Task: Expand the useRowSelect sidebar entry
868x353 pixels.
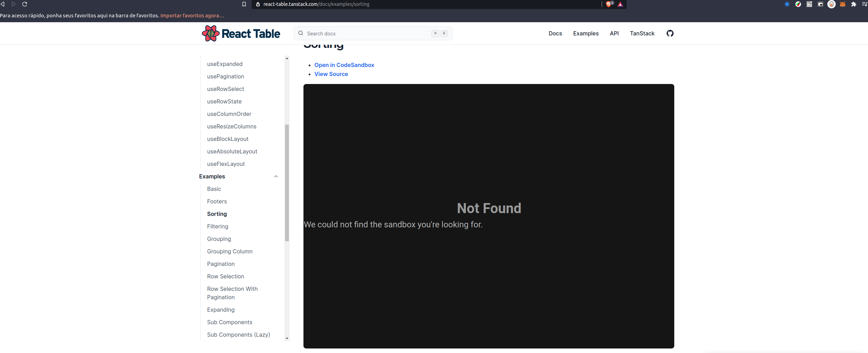Action: click(225, 89)
